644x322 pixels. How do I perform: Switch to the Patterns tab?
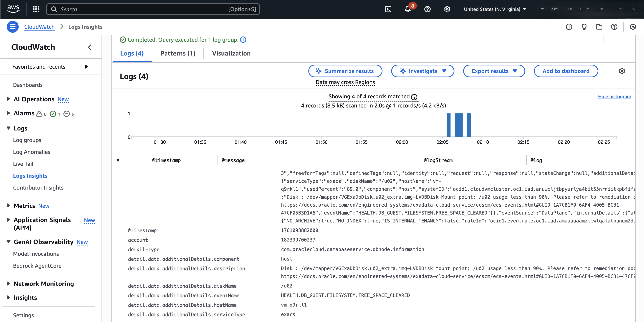click(x=178, y=53)
